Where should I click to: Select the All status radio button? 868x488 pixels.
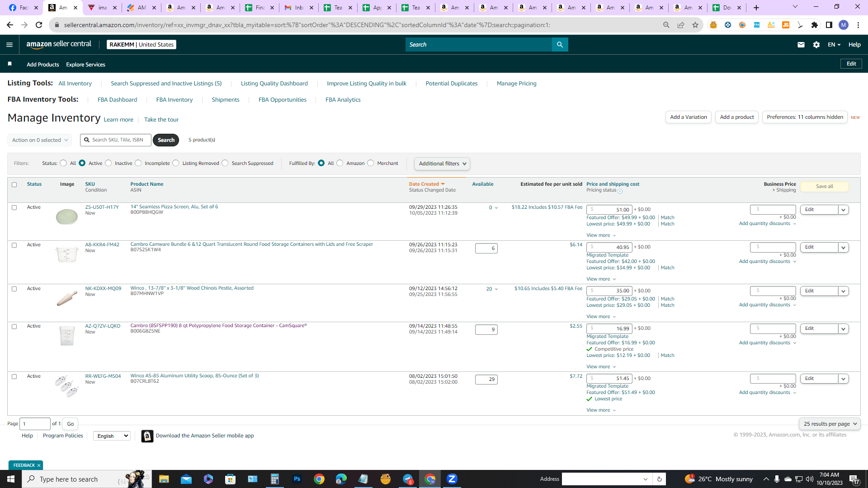[63, 163]
